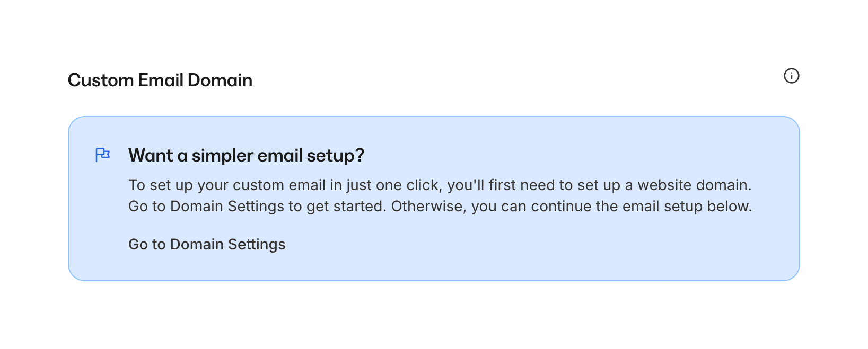The width and height of the screenshot is (868, 349).
Task: Click the light blue banner background
Action: point(530,254)
